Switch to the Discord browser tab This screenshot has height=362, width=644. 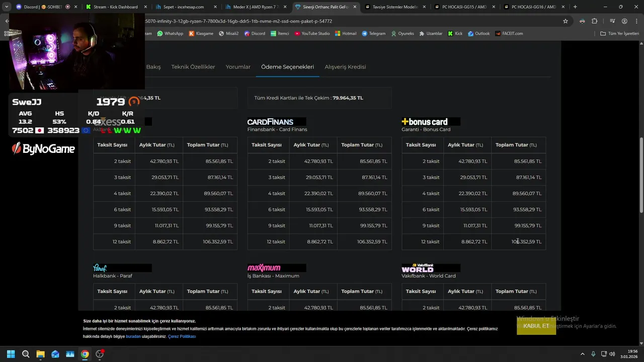coord(43,7)
